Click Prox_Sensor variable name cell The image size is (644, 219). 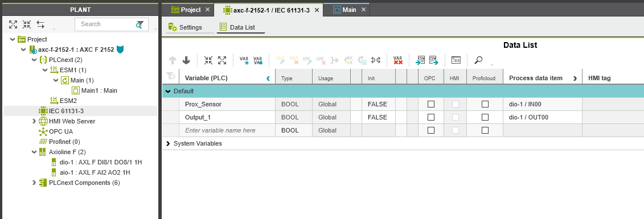coord(228,104)
